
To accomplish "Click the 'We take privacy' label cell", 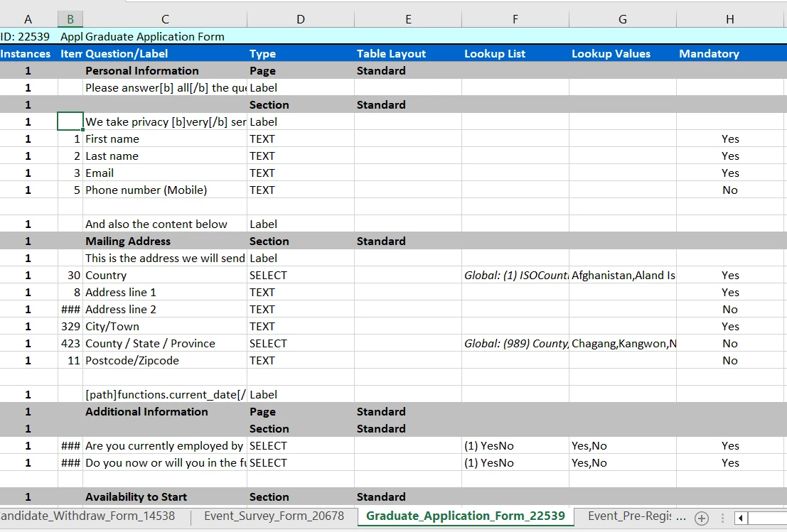I will pos(165,122).
